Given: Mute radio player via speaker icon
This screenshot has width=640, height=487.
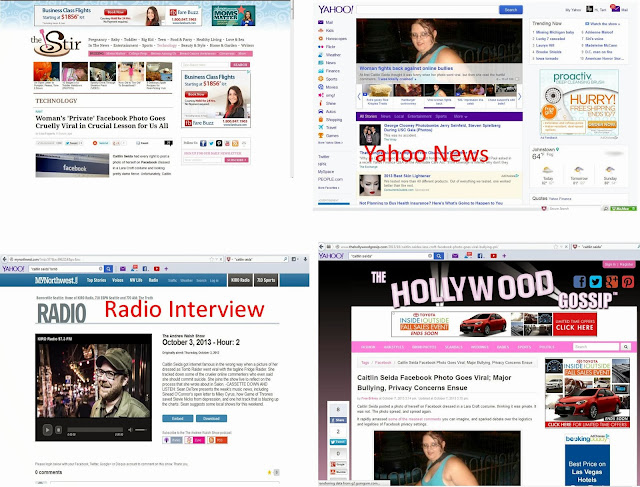Looking at the screenshot, I should (130, 430).
